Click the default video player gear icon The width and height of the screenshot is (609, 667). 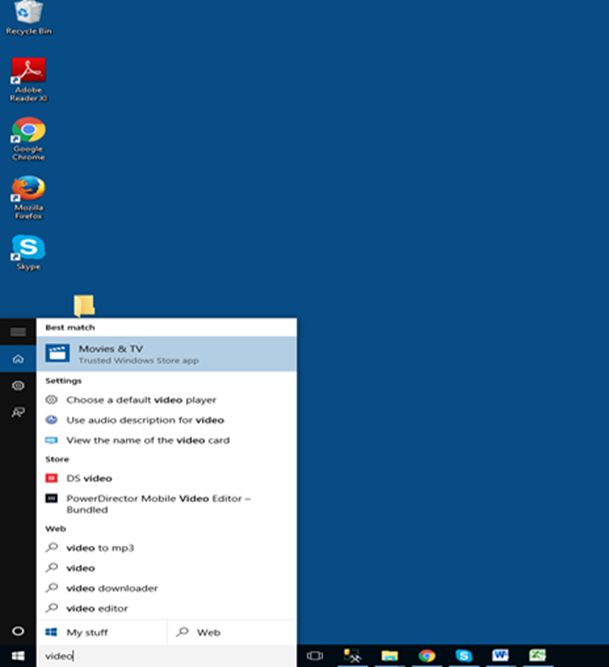(51, 399)
